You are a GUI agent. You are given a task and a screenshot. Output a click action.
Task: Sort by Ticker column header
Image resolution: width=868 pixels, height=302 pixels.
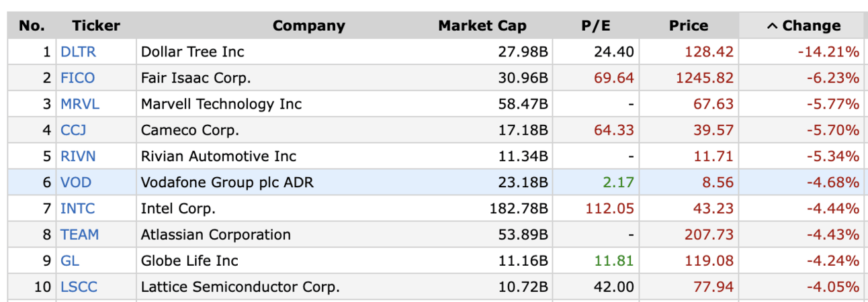coord(96,26)
